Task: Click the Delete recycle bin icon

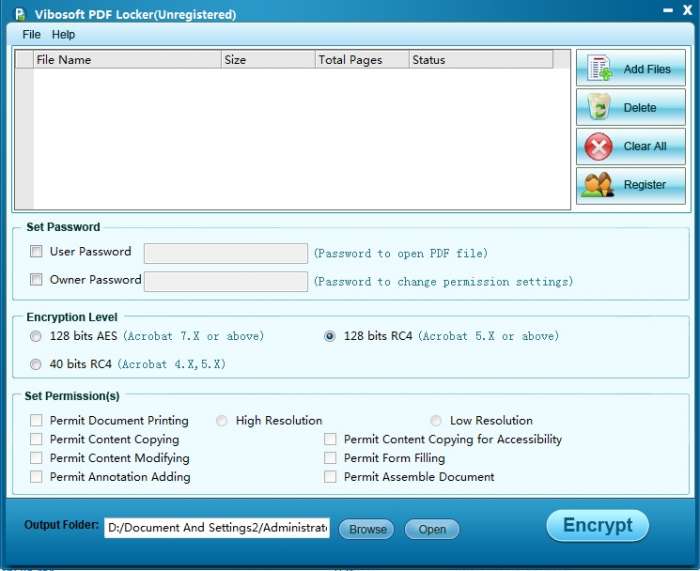Action: click(x=599, y=107)
